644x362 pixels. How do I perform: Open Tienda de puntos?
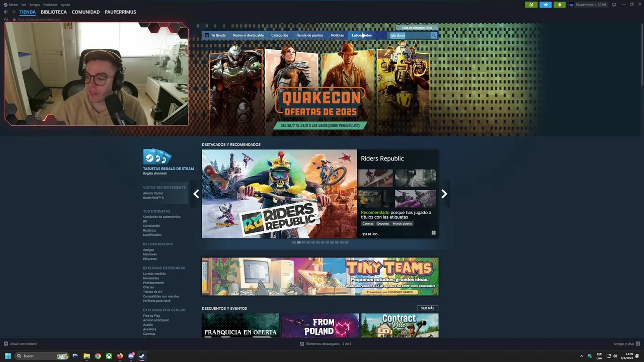click(x=309, y=35)
